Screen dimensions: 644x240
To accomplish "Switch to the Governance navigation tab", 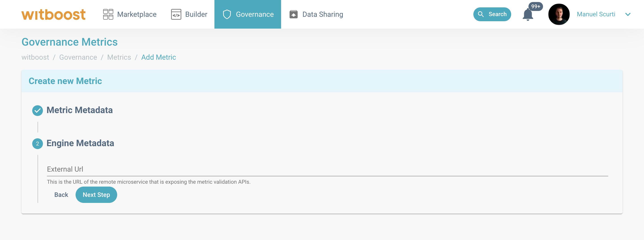I will pyautogui.click(x=248, y=14).
